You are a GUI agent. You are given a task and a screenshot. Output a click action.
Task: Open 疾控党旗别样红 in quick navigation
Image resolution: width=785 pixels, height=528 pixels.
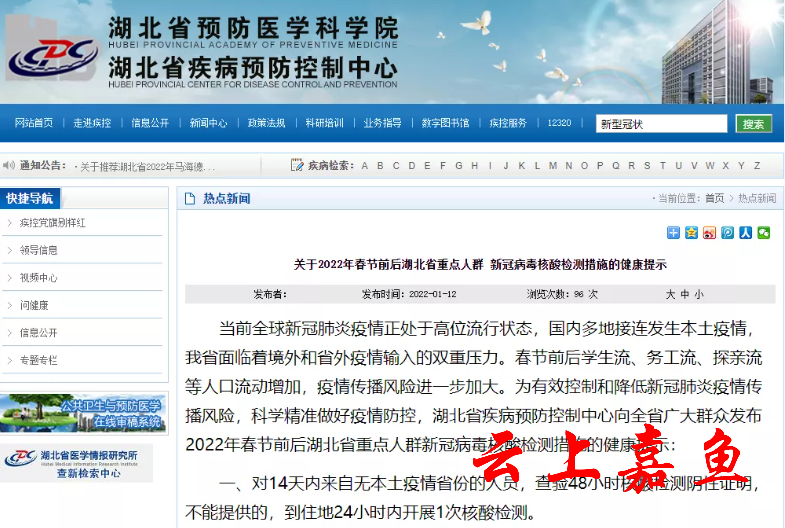[x=53, y=223]
